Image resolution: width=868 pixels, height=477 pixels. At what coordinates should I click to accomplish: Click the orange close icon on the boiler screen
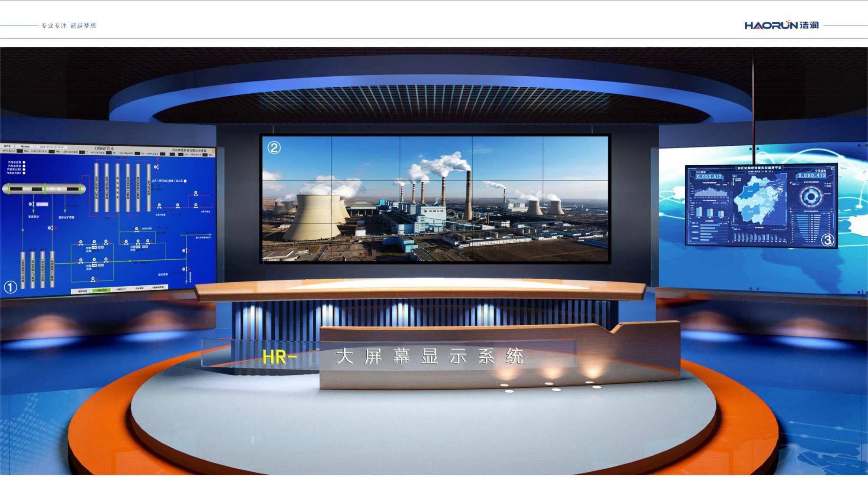pyautogui.click(x=213, y=150)
